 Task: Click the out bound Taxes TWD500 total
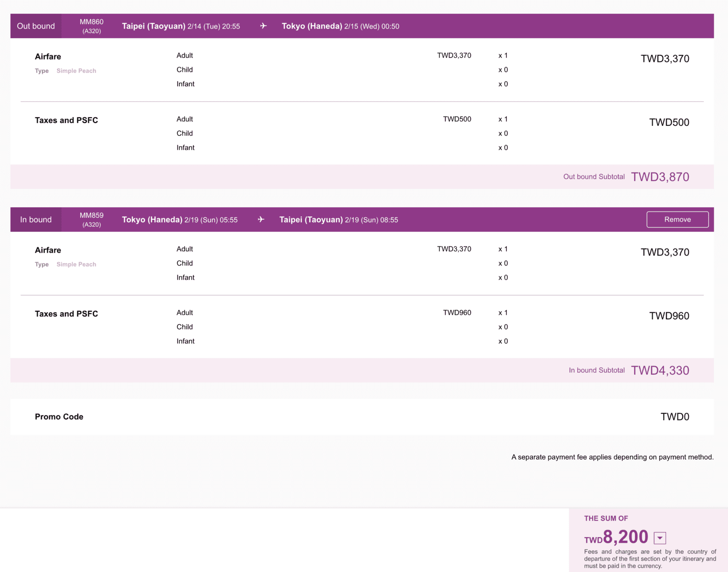(x=669, y=123)
